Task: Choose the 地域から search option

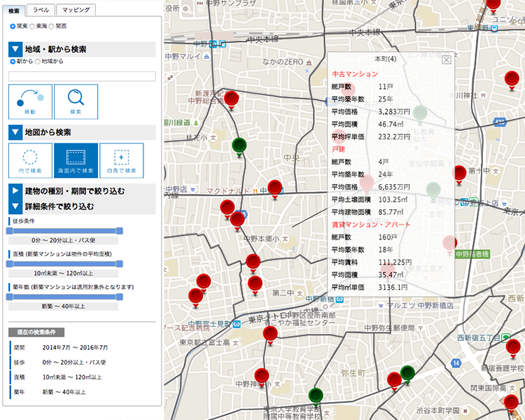Action: click(x=38, y=62)
